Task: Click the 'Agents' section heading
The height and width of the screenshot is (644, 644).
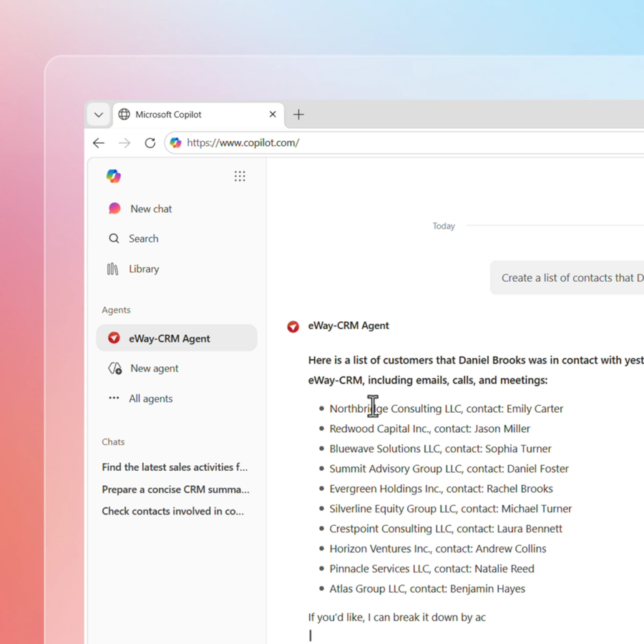Action: pos(116,310)
